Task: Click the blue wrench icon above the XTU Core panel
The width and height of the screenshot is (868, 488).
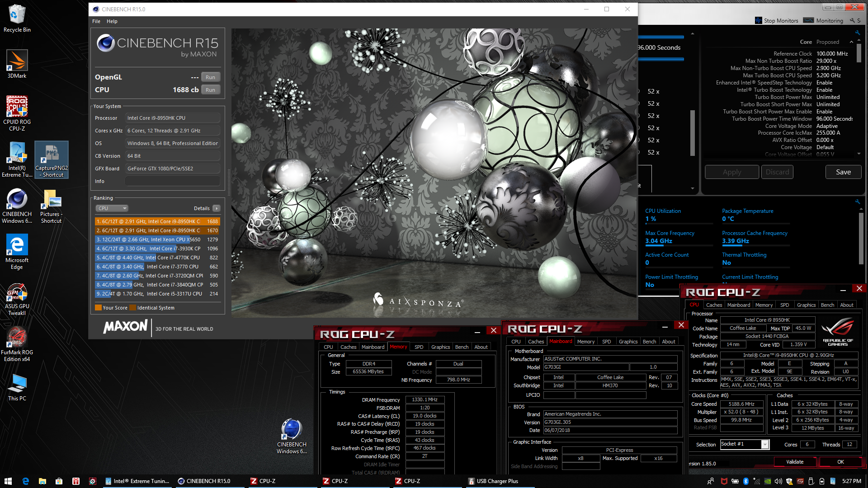Action: coord(857,33)
